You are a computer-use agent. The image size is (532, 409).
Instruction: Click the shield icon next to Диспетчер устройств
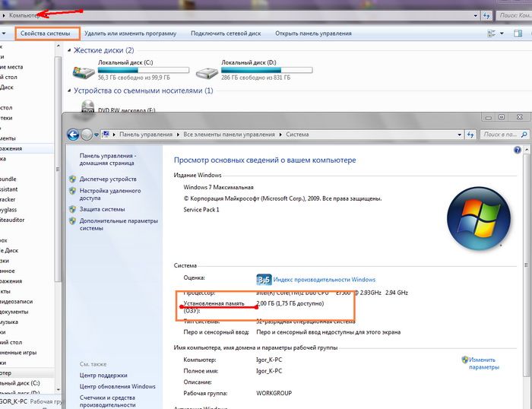click(73, 179)
